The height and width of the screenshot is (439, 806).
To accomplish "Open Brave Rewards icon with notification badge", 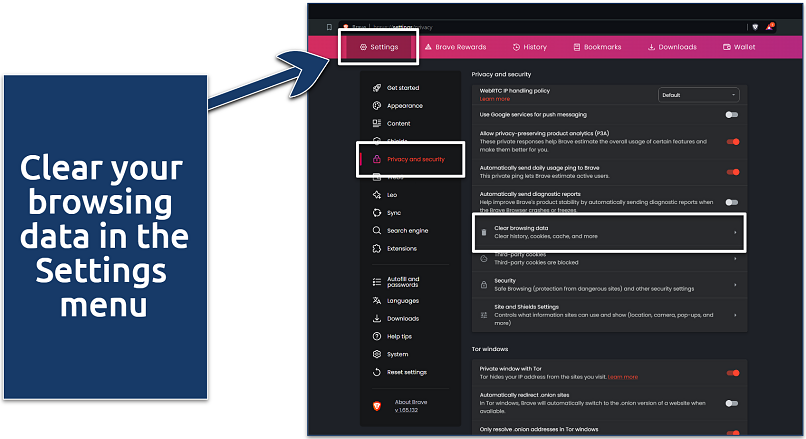I will pyautogui.click(x=770, y=27).
